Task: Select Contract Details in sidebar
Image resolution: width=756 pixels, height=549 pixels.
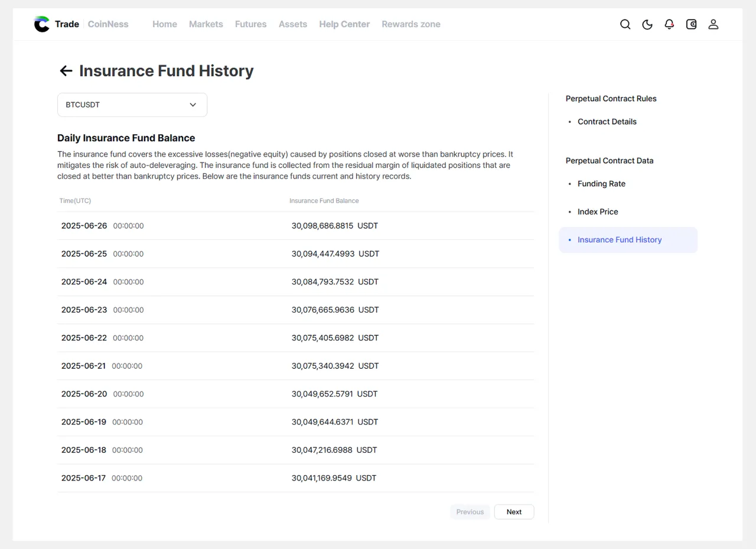Action: click(x=607, y=122)
